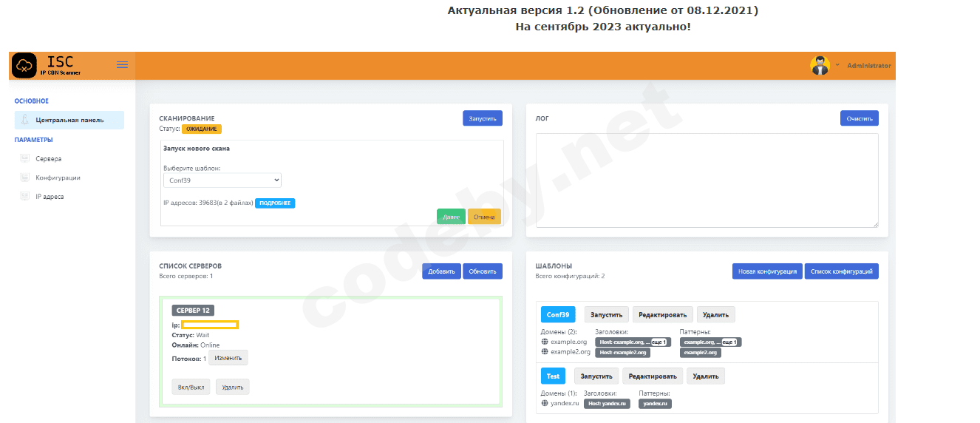The width and height of the screenshot is (980, 423).
Task: Click the ОЖИДАНИЕ status badge
Action: click(202, 129)
